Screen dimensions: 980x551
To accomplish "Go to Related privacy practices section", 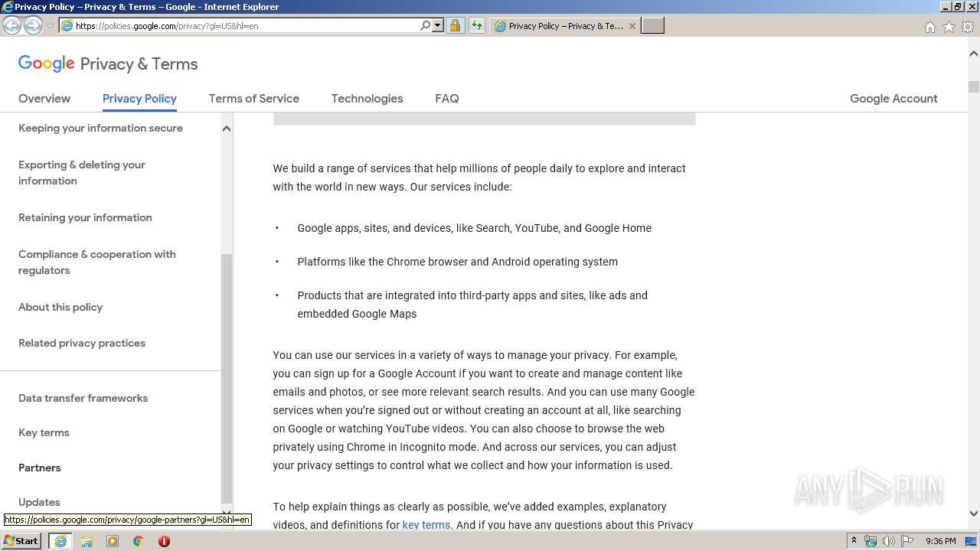I will click(82, 343).
